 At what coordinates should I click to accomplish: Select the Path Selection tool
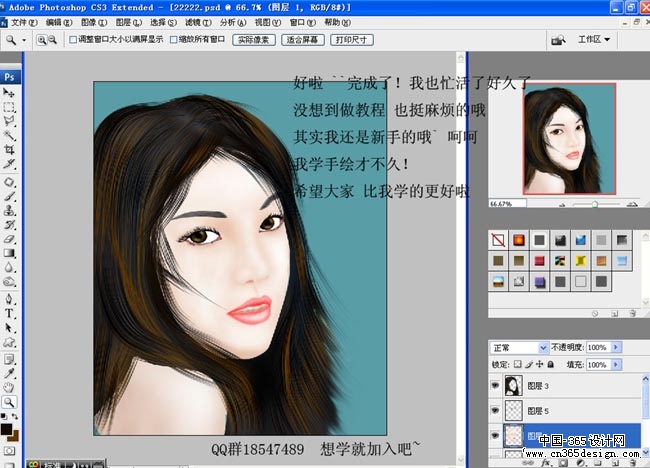[x=9, y=328]
